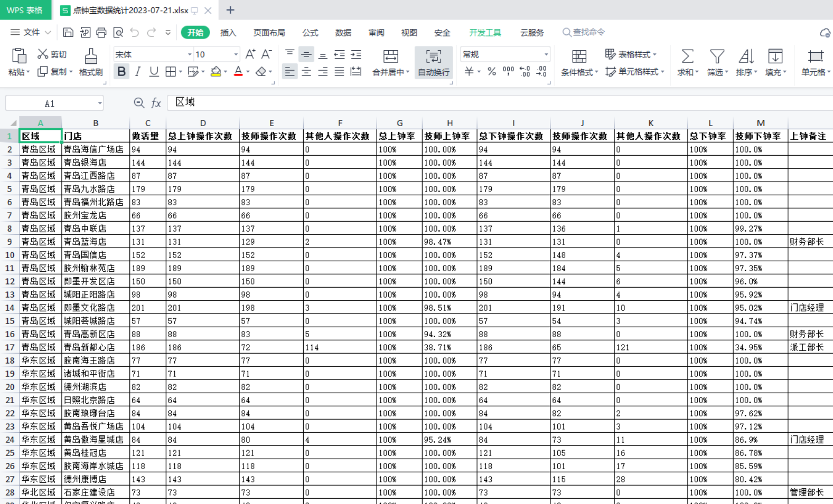The image size is (833, 504).
Task: Click the Sum (求和) sigma icon
Action: [687, 56]
